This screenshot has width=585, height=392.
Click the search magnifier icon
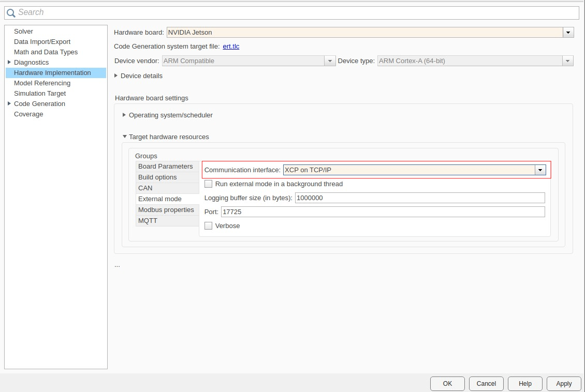point(11,12)
